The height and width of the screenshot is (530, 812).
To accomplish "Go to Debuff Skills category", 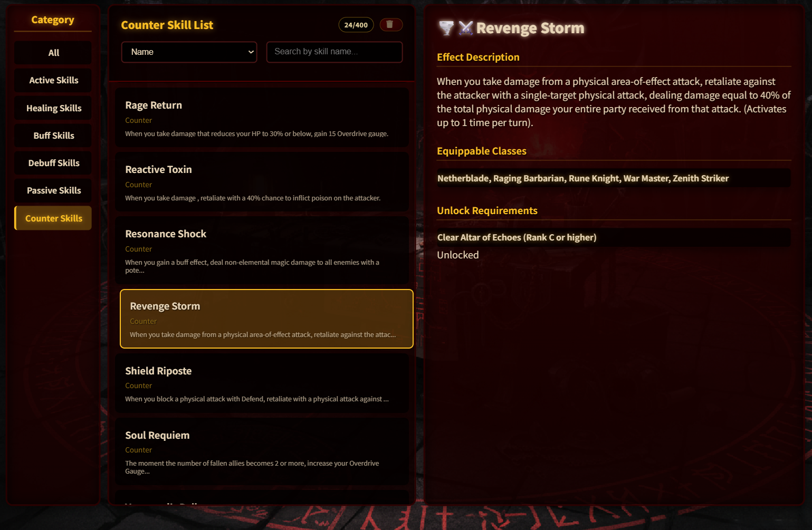I will tap(53, 163).
